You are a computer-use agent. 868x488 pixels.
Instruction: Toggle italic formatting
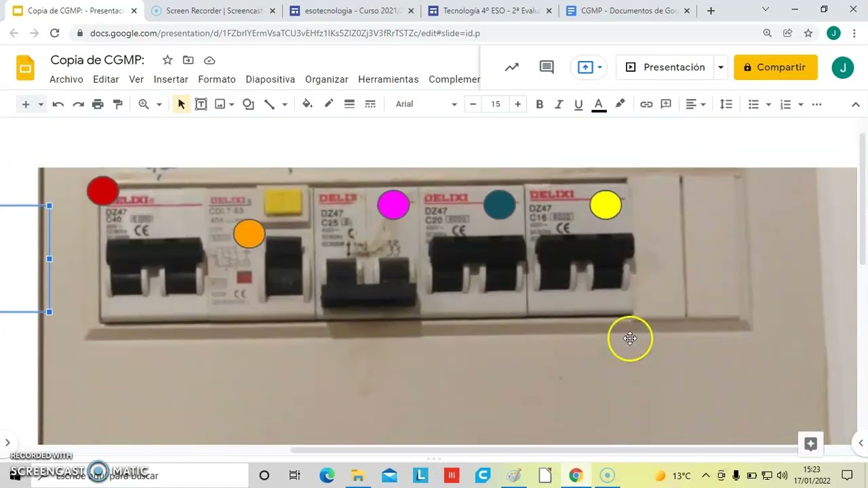click(x=559, y=104)
